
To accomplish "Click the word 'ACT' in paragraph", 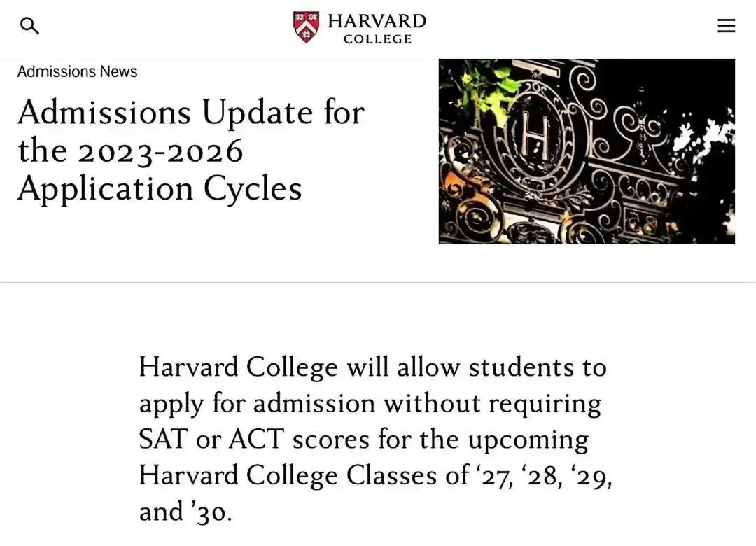I will pyautogui.click(x=255, y=440).
